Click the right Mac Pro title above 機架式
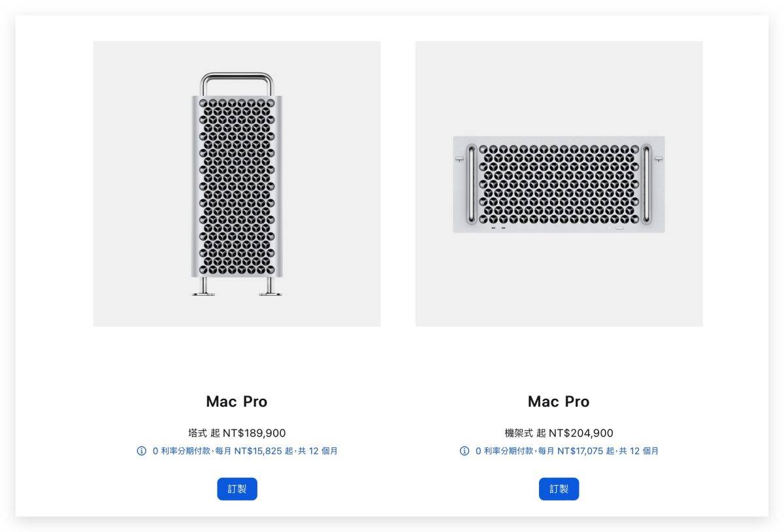Screen dimensions: 784x532 pos(559,401)
